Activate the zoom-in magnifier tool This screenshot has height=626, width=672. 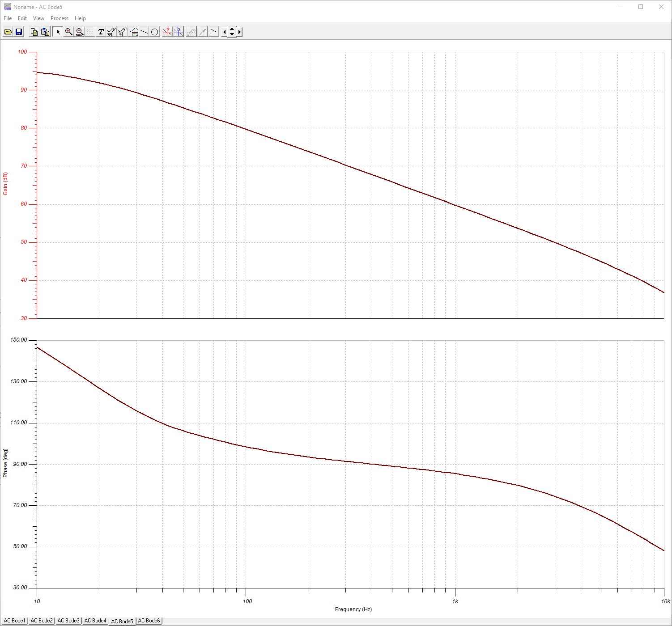pos(68,32)
